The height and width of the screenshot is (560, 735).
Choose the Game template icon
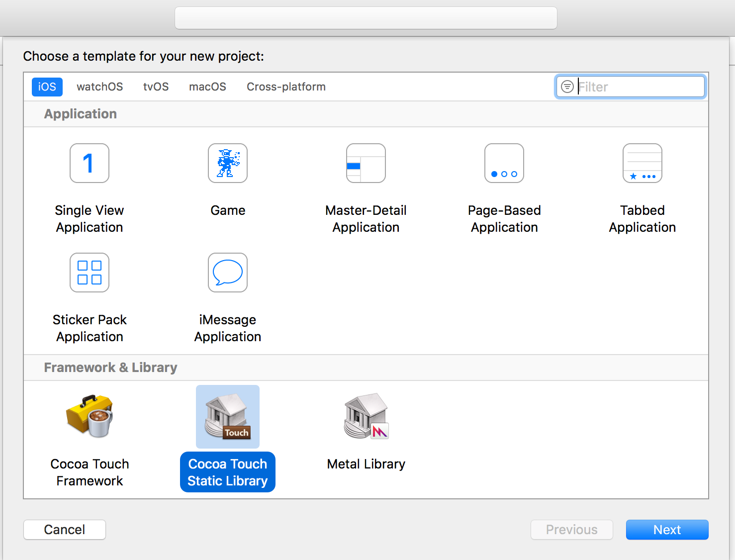(228, 163)
